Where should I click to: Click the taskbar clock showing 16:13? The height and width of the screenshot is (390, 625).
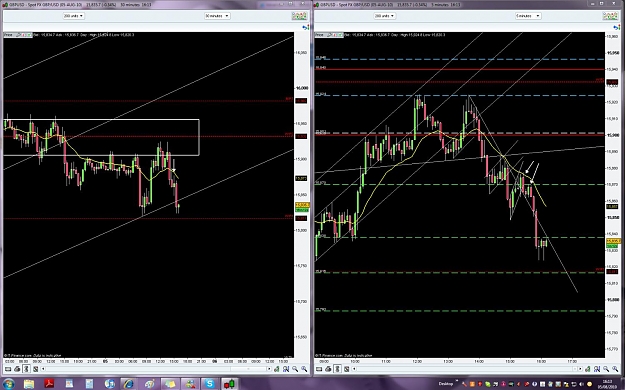(x=608, y=384)
